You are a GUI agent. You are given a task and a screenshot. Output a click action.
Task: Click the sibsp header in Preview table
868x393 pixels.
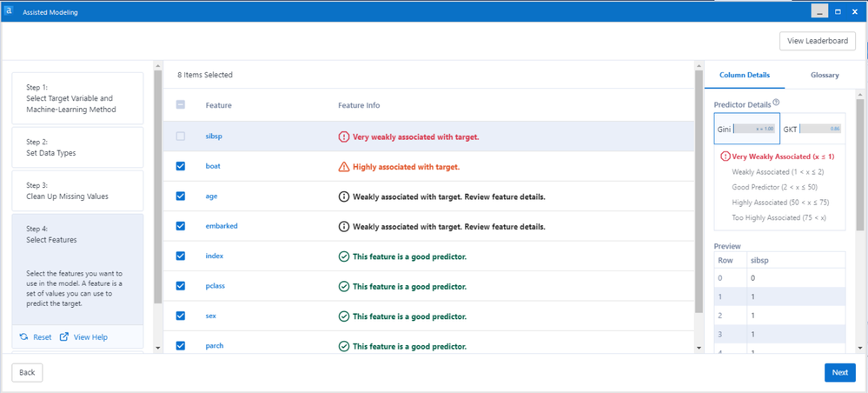pyautogui.click(x=759, y=260)
